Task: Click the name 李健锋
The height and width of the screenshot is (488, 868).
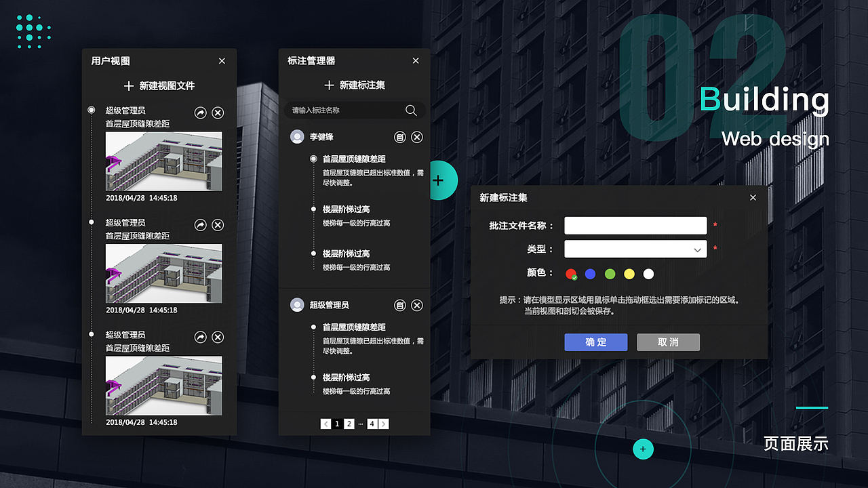Action: tap(321, 137)
